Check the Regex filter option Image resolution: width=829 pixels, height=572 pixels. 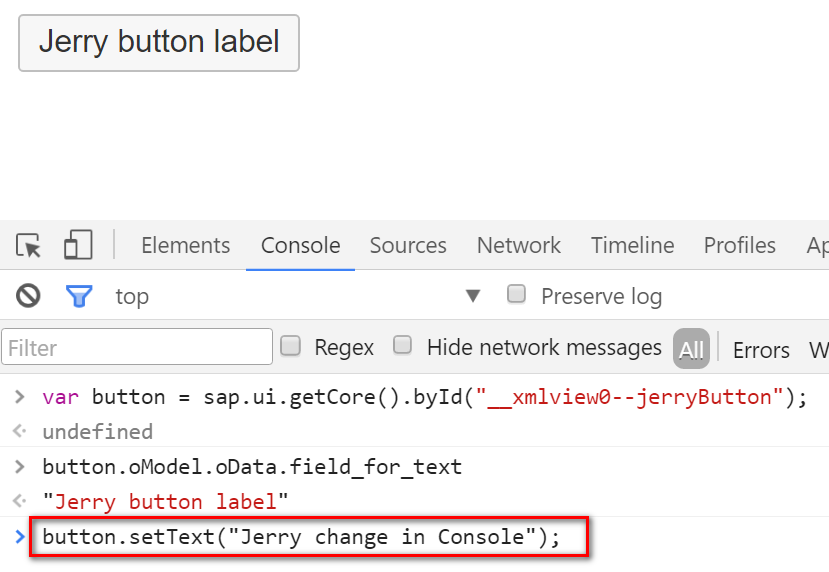[291, 346]
